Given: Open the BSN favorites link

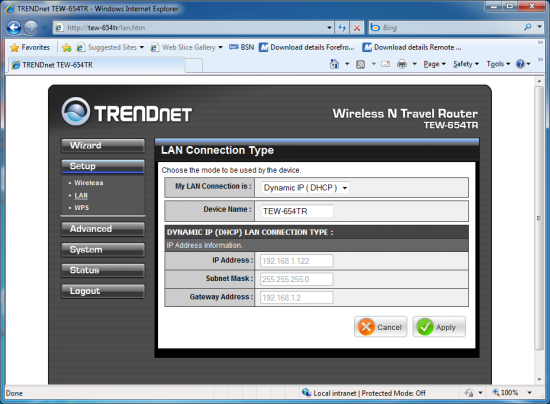Looking at the screenshot, I should (x=241, y=47).
